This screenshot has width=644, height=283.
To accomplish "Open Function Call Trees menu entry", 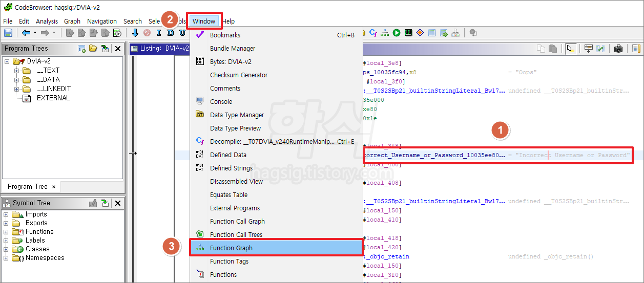I will (x=276, y=234).
